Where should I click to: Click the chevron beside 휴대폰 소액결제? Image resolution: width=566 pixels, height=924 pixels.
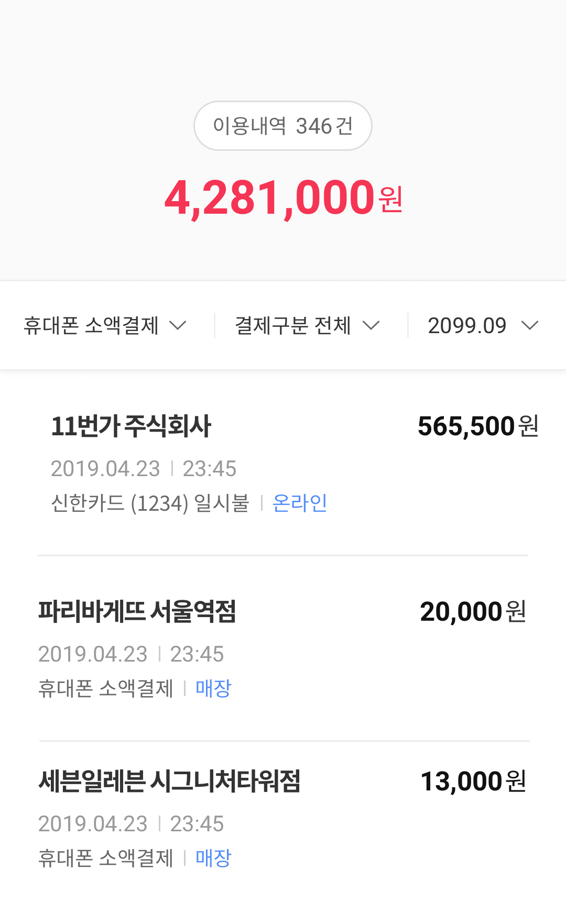[178, 326]
